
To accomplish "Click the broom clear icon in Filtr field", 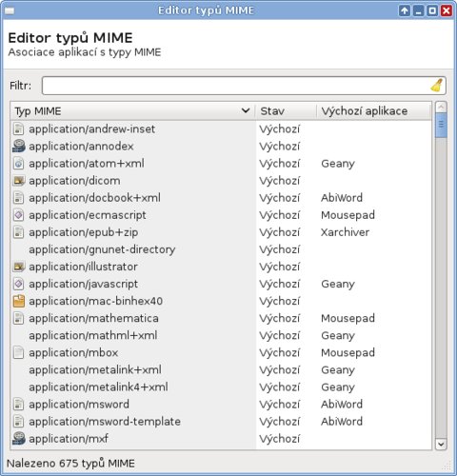I will coord(437,86).
